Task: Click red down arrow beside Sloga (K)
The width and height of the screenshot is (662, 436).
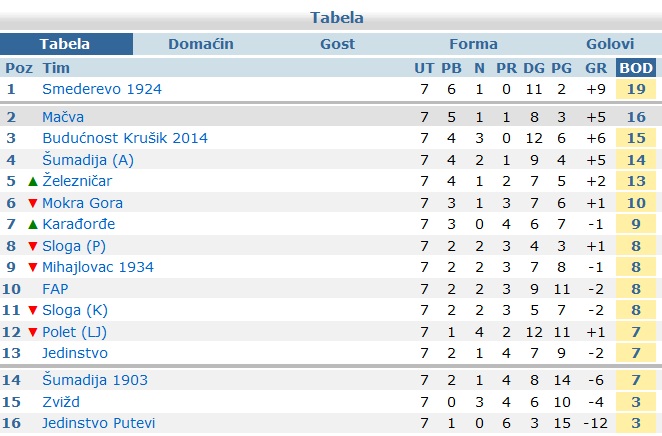Action: click(33, 310)
